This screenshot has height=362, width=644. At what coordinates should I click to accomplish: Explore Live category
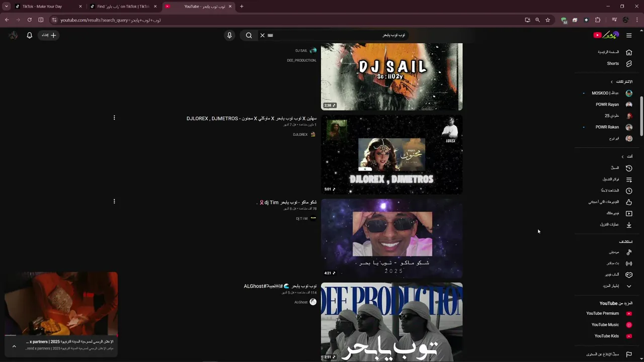(619, 263)
